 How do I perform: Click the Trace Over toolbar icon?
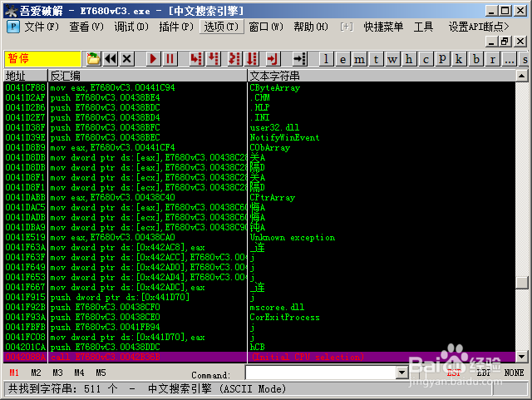[251, 59]
